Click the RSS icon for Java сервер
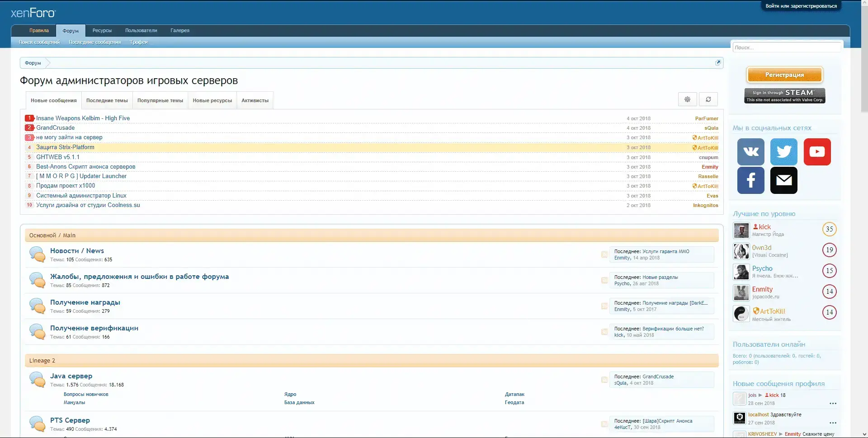The height and width of the screenshot is (438, 868). tap(604, 380)
